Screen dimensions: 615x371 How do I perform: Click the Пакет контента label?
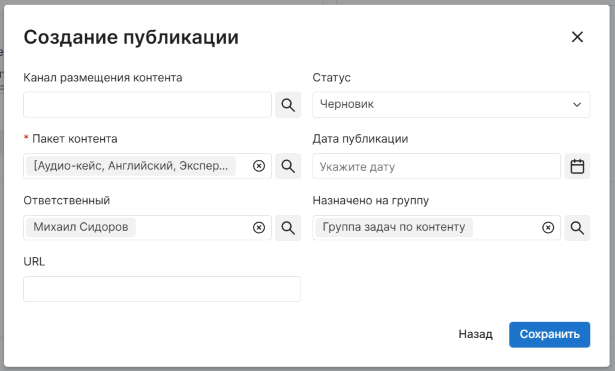coord(75,139)
